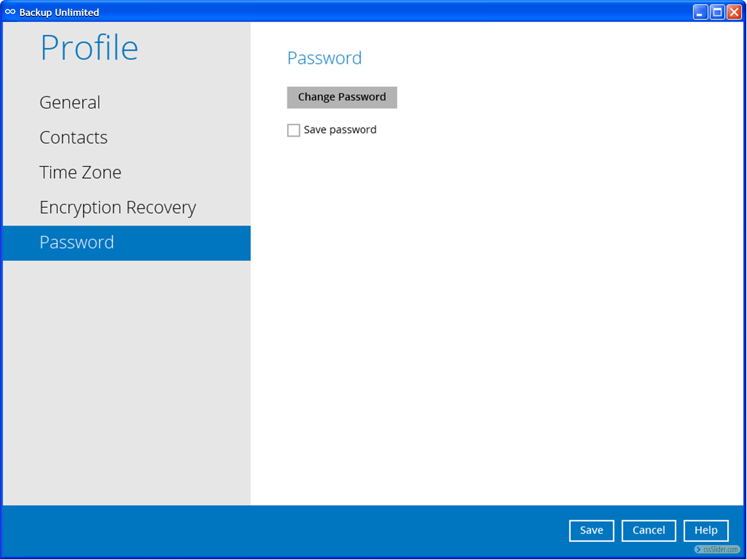Enable the Save password checkbox
The height and width of the screenshot is (560, 747).
294,130
